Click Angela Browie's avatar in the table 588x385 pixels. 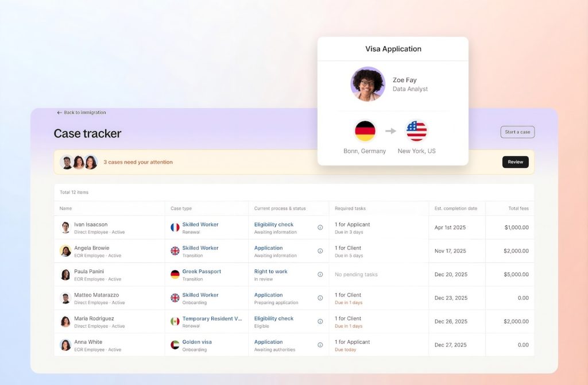65,251
